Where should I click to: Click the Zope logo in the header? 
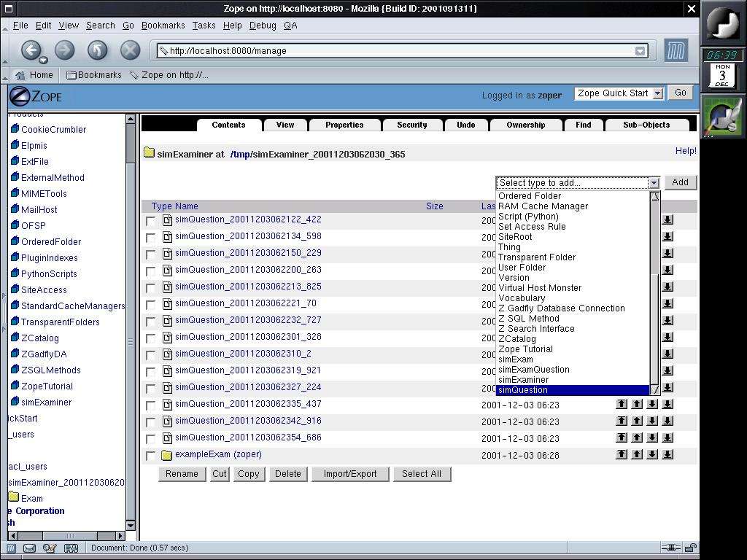pos(36,97)
